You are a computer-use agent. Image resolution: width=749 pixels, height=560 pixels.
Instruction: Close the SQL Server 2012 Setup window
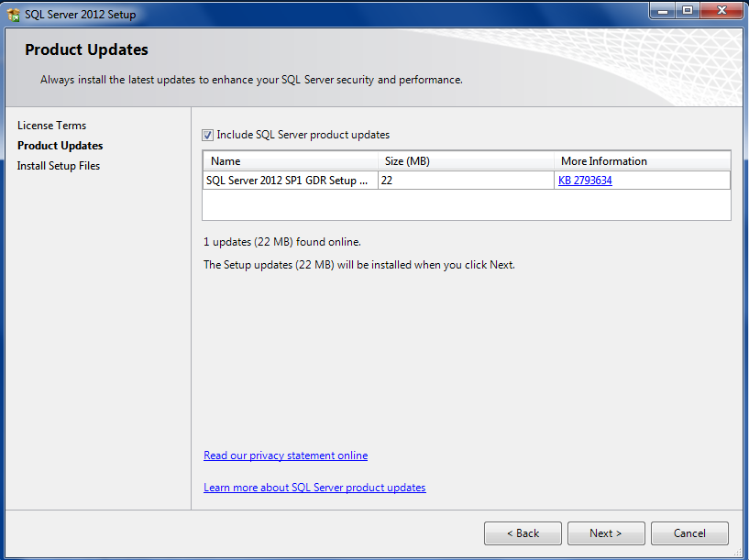coord(721,10)
